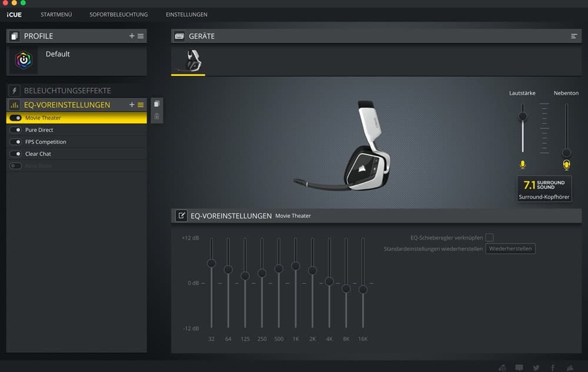Toggle the FPS Competition preset switch
This screenshot has width=588, height=372.
[x=16, y=142]
